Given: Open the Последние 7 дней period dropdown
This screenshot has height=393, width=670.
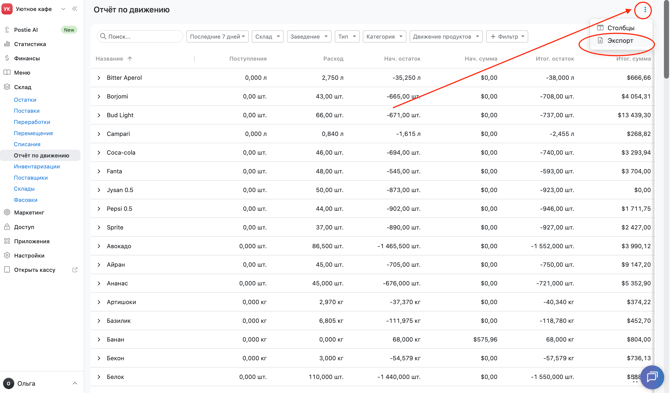Looking at the screenshot, I should tap(217, 36).
